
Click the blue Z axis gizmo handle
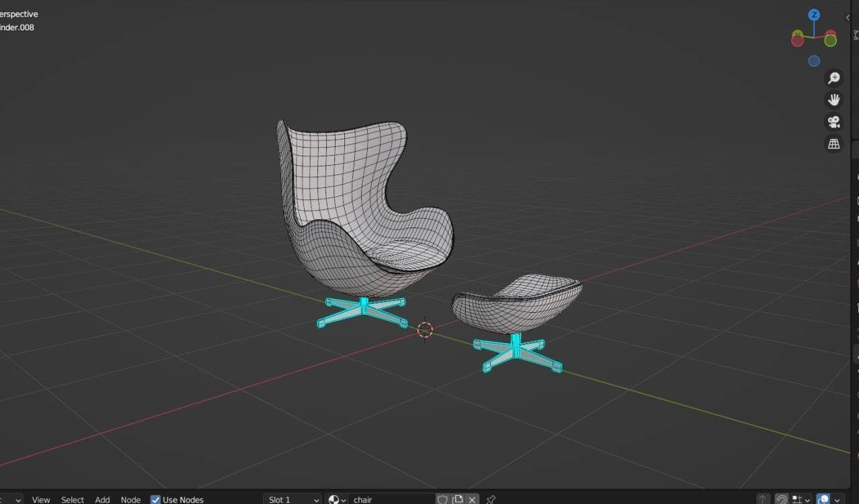(x=814, y=15)
